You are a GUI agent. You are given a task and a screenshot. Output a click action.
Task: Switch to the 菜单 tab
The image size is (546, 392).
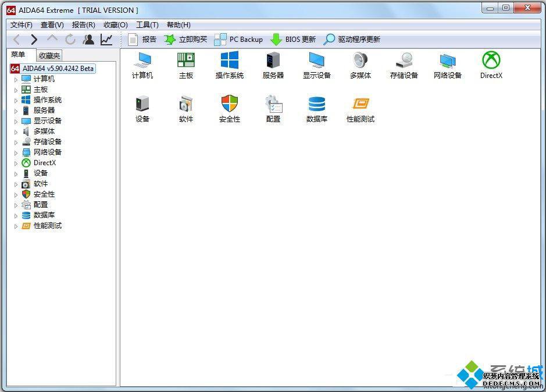click(x=18, y=54)
